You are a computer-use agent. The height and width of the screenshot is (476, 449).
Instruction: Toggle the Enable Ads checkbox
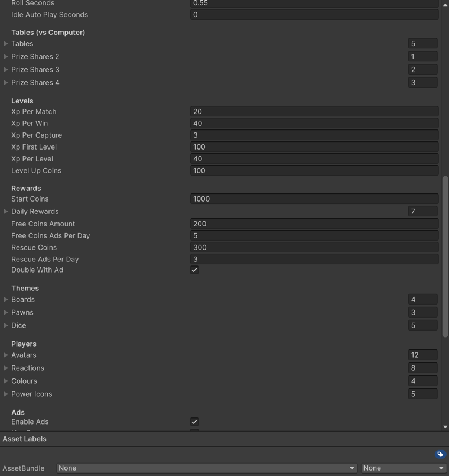pyautogui.click(x=194, y=422)
